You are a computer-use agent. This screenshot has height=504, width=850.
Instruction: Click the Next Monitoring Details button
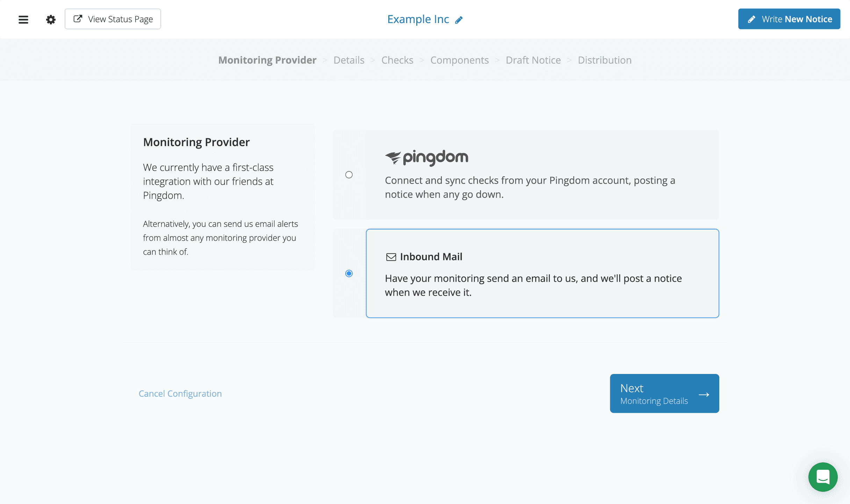coord(664,394)
